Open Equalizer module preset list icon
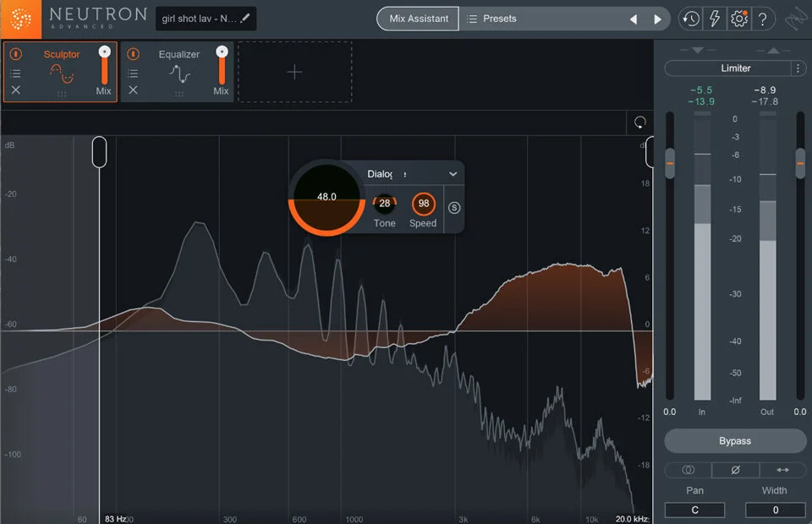This screenshot has height=524, width=812. [133, 73]
